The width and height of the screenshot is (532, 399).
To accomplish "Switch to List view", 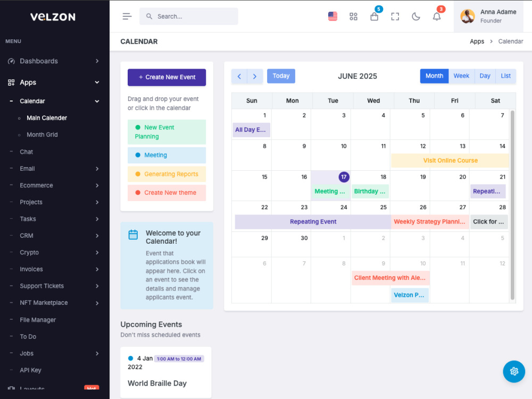I will click(x=505, y=76).
